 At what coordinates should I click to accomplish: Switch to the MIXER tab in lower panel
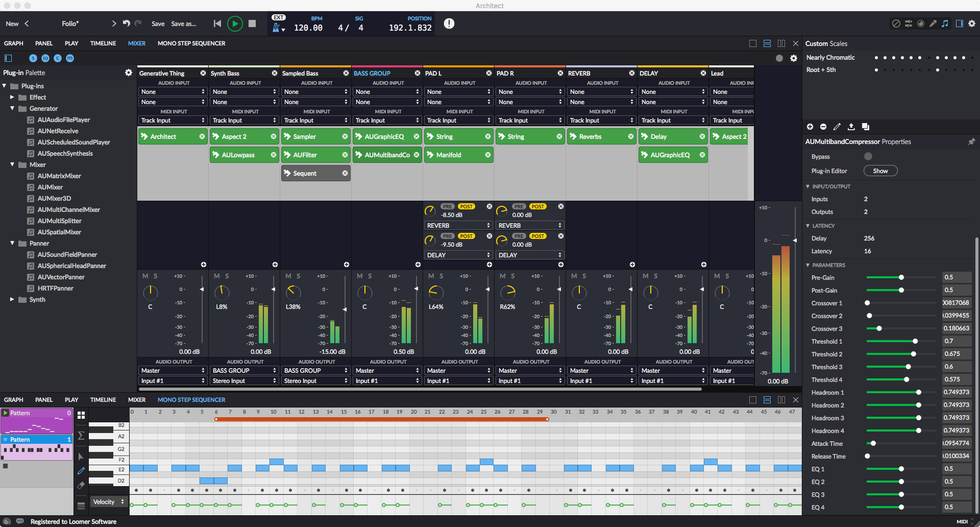137,400
